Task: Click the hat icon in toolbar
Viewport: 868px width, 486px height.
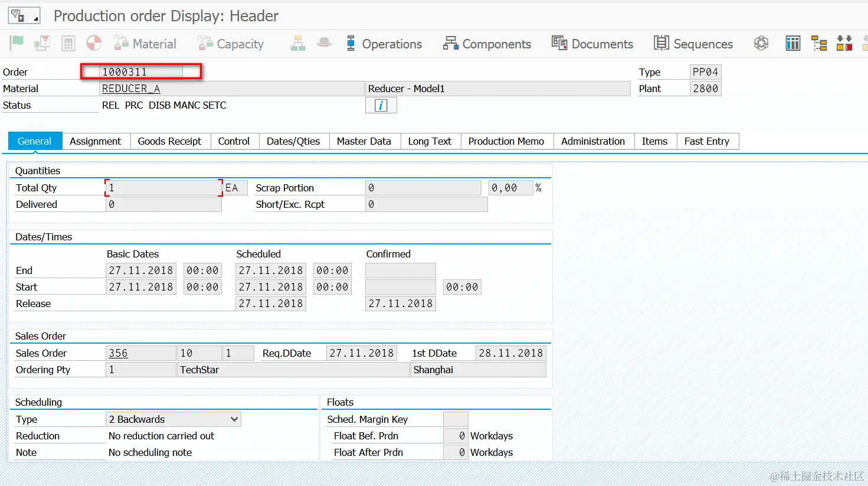Action: coord(324,43)
